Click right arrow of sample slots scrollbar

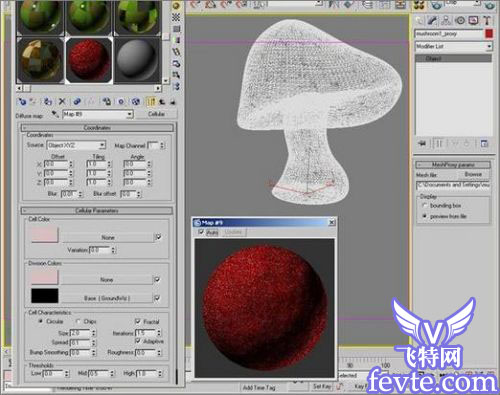tap(158, 88)
